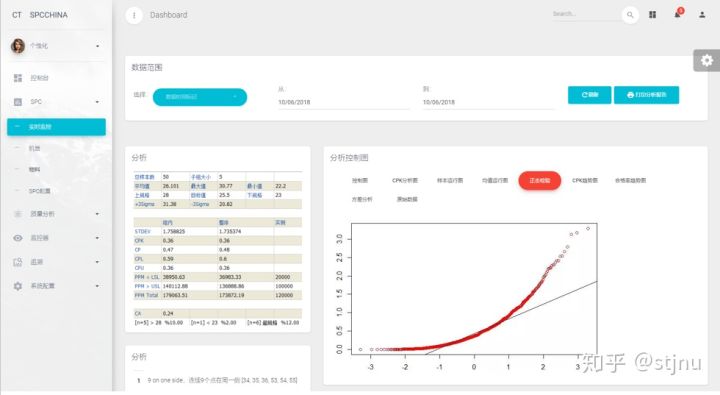Screen dimensions: 720x395
Task: Expand the 质量分析 sidebar menu
Action: (97, 214)
